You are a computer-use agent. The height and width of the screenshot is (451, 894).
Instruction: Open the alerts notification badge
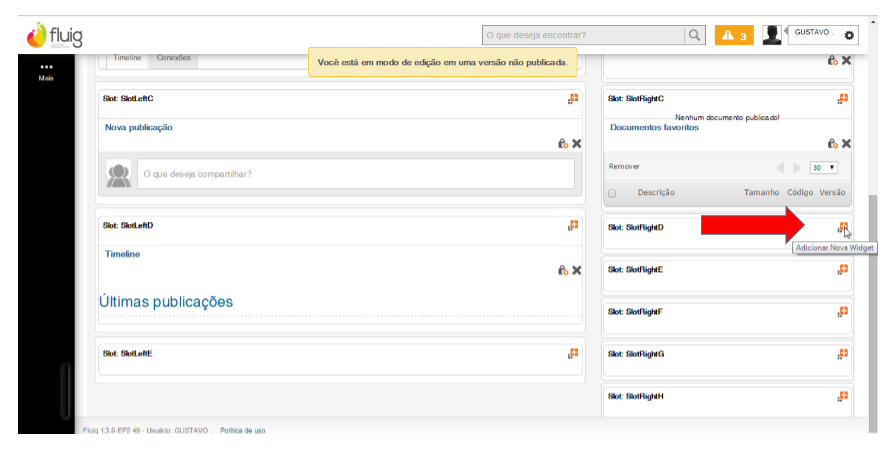click(733, 36)
